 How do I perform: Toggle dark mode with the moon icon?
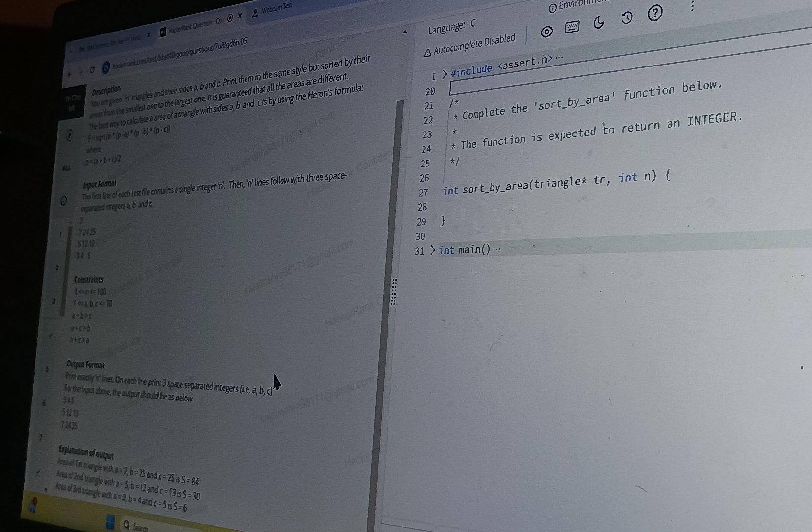599,22
